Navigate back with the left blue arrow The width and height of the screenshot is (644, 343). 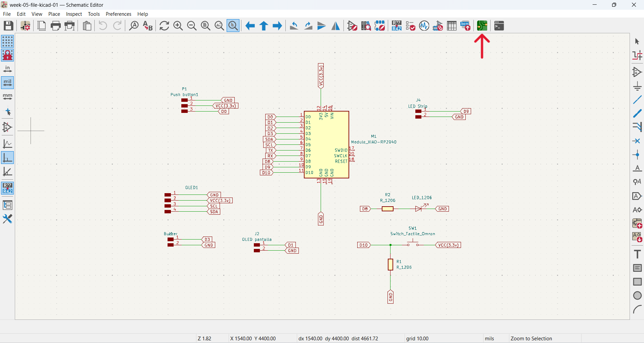point(250,26)
